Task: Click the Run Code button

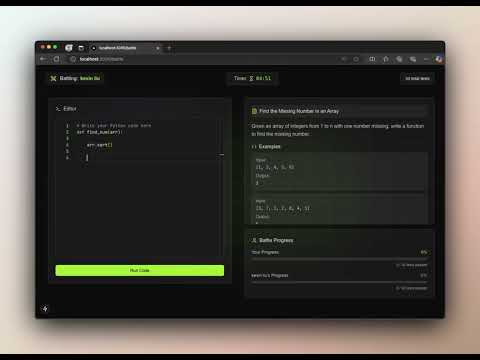Action: [x=140, y=270]
